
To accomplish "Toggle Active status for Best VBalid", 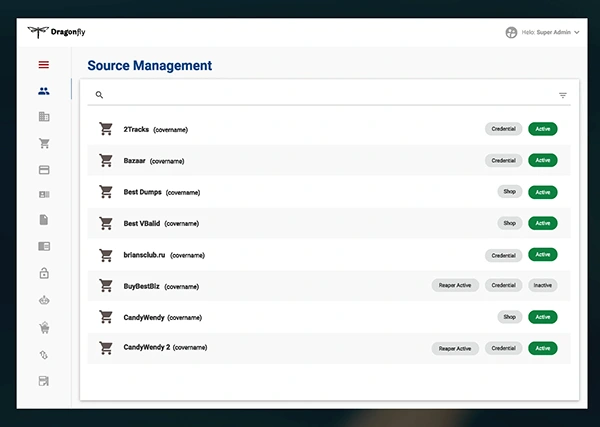I will coord(543,223).
